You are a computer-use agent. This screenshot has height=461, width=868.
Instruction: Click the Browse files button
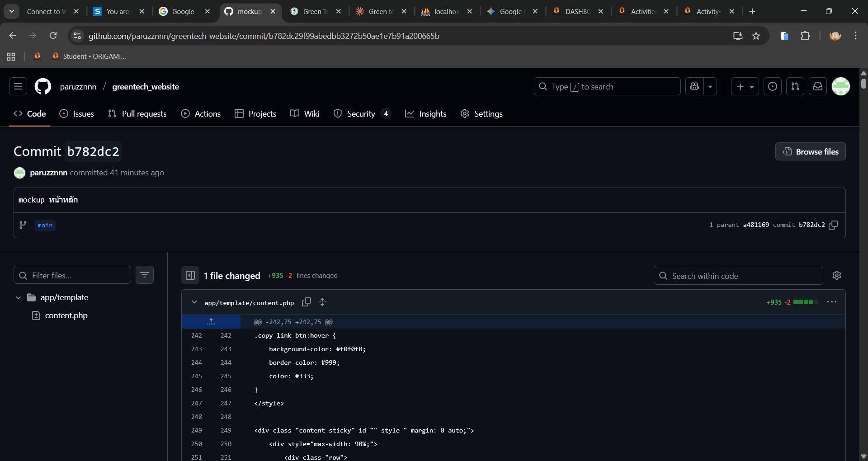(x=810, y=151)
